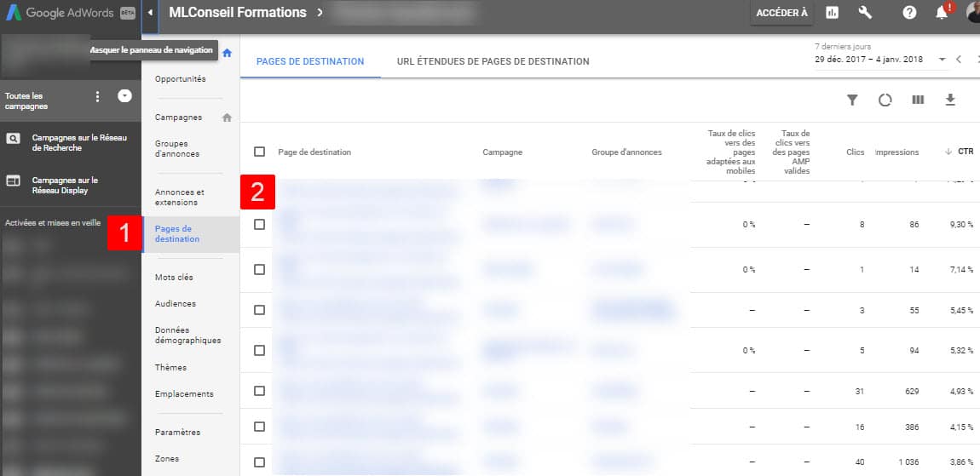
Task: Click the 1 036 impressions cell
Action: 908,463
